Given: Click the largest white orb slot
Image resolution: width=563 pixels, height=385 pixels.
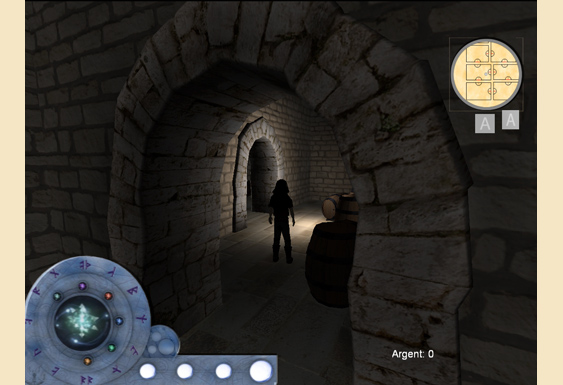Looking at the screenshot, I should pyautogui.click(x=261, y=371).
